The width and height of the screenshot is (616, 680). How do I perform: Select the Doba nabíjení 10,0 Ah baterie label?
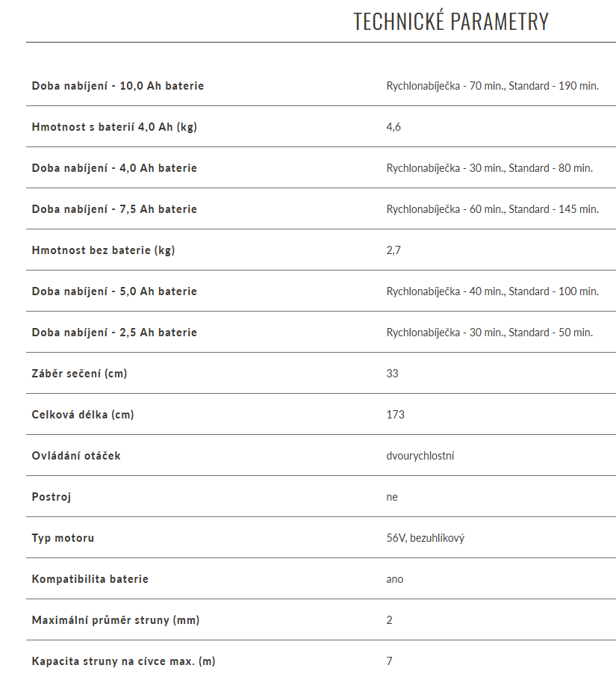point(118,86)
